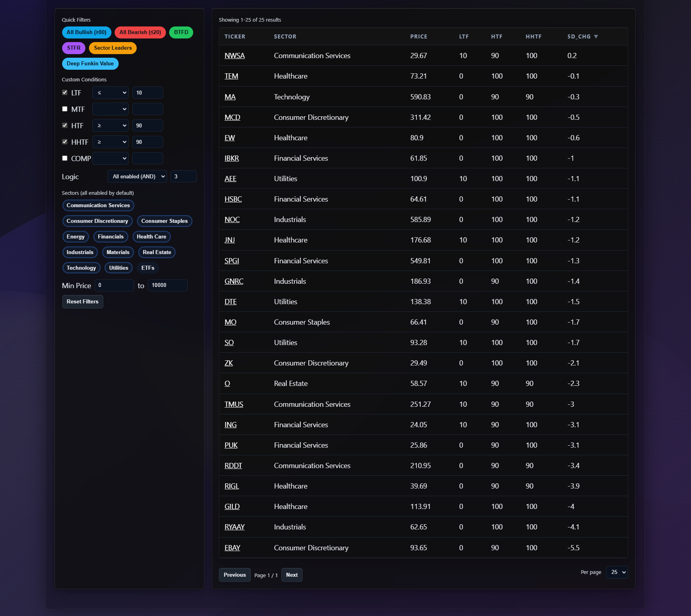The image size is (691, 616).
Task: Sort the table by TICKER column
Action: (235, 36)
